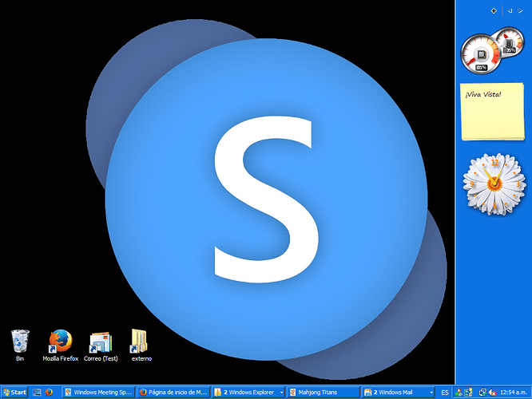This screenshot has height=399, width=532.
Task: Click the sidebar next gadgets arrow
Action: 520,11
